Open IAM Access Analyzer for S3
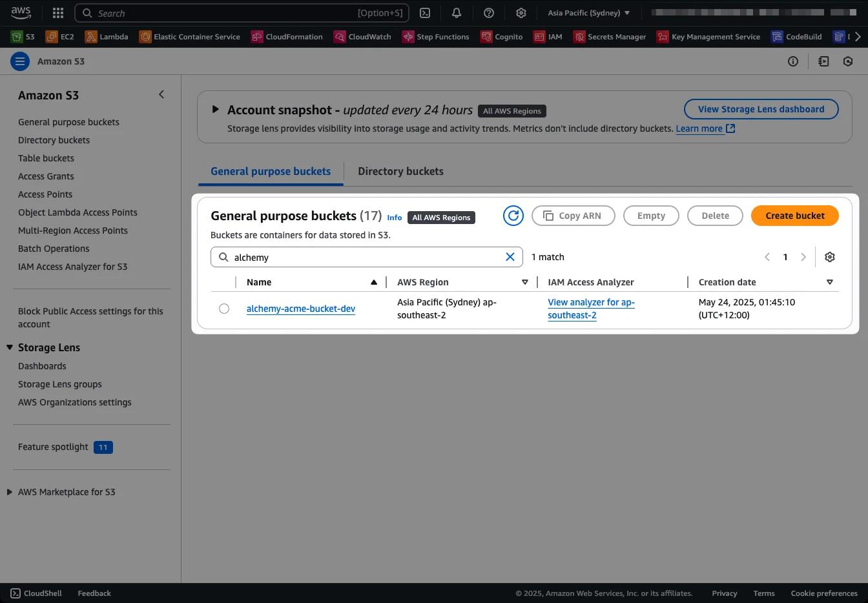This screenshot has width=868, height=603. [72, 267]
